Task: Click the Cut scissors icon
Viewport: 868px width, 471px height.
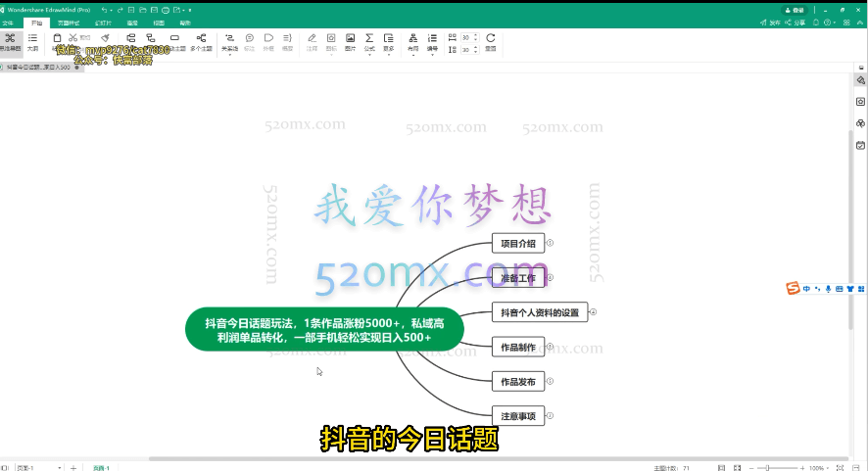Action: 72,37
